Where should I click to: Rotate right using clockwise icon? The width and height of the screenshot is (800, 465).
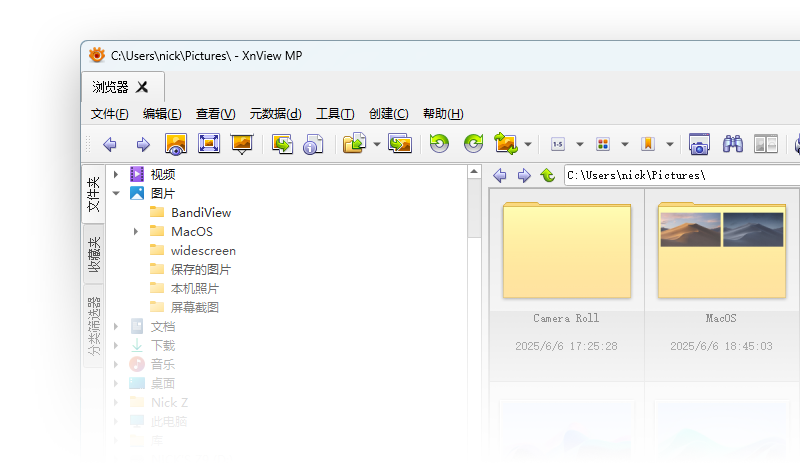pyautogui.click(x=473, y=143)
